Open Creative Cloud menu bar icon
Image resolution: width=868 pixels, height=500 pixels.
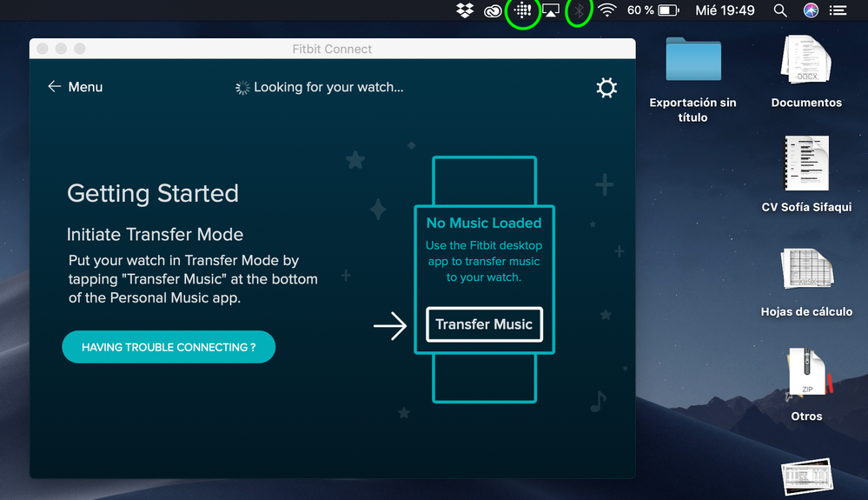493,10
